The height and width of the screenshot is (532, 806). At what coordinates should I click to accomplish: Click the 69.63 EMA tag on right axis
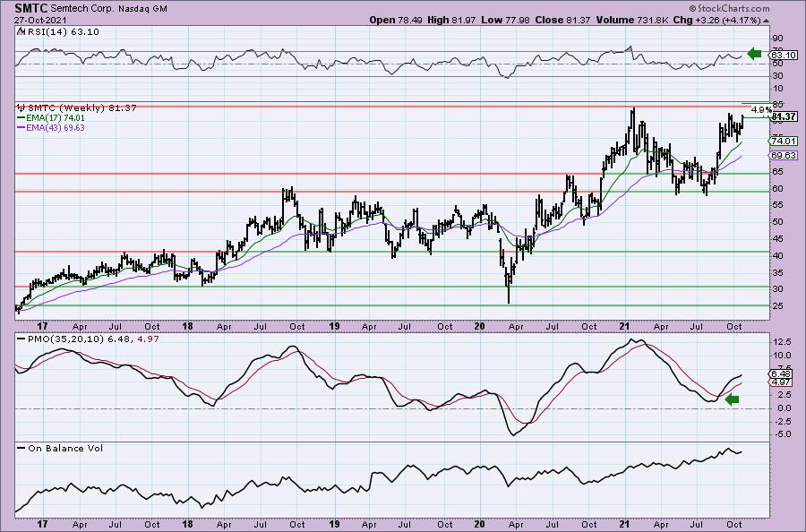(784, 155)
